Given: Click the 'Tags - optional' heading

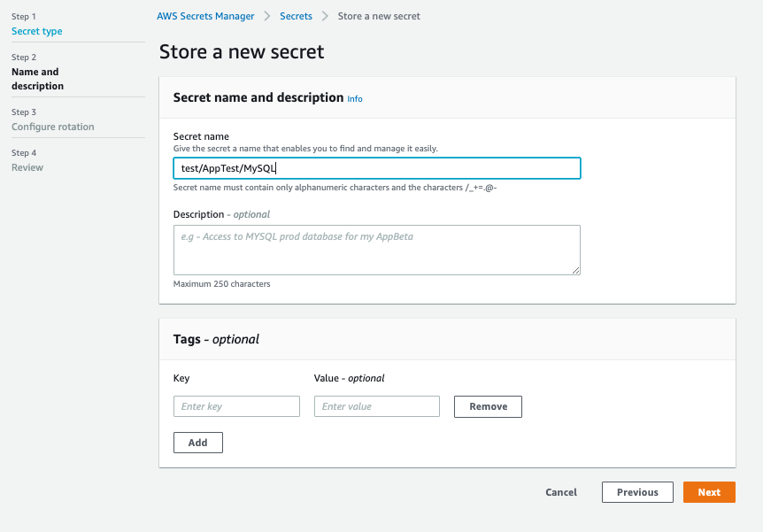Looking at the screenshot, I should point(216,339).
